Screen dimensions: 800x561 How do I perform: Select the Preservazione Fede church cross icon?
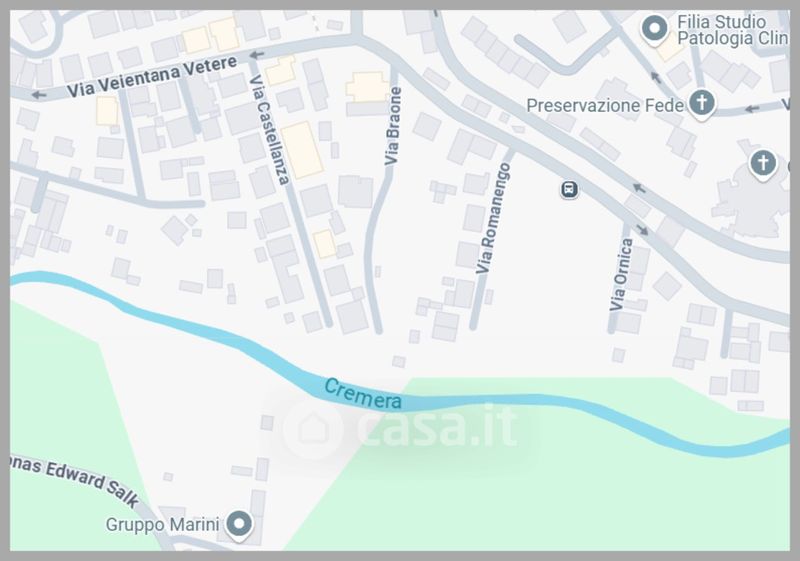coord(702,104)
